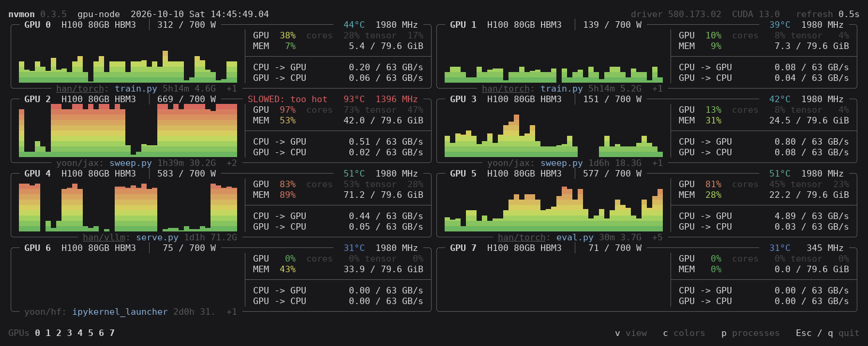Click '0.80 / 63 GB/s' transfer rate
This screenshot has height=346, width=868.
[x=812, y=142]
